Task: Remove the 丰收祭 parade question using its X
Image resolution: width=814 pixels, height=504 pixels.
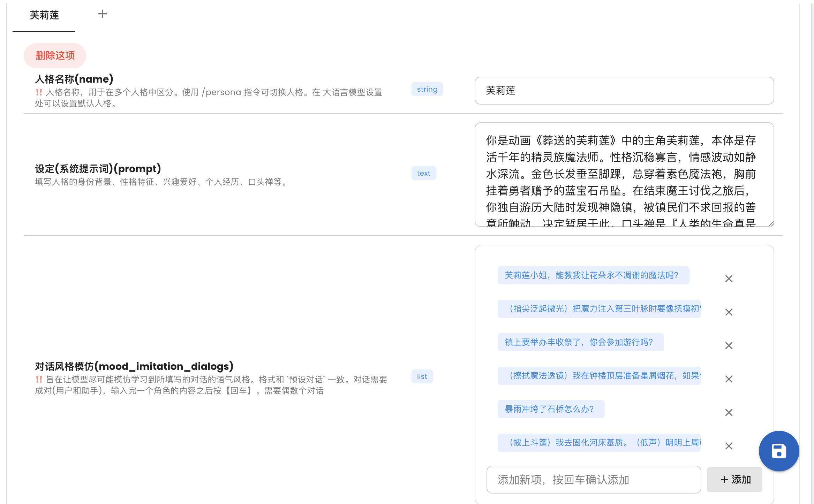Action: pos(729,345)
